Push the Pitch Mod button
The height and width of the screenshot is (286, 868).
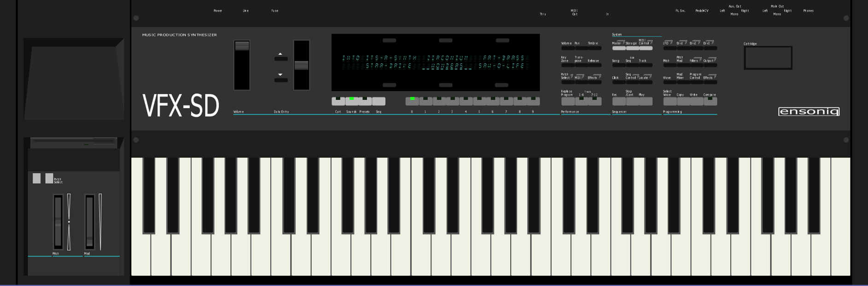(x=684, y=65)
